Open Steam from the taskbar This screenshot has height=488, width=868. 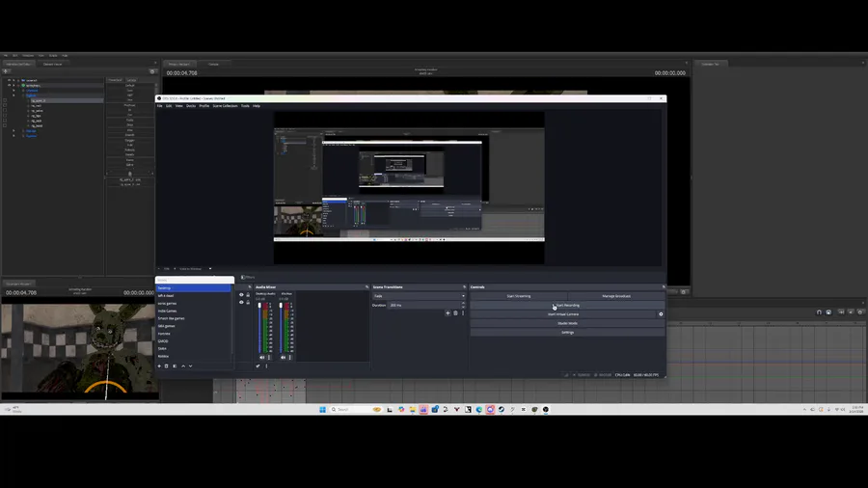coord(501,410)
